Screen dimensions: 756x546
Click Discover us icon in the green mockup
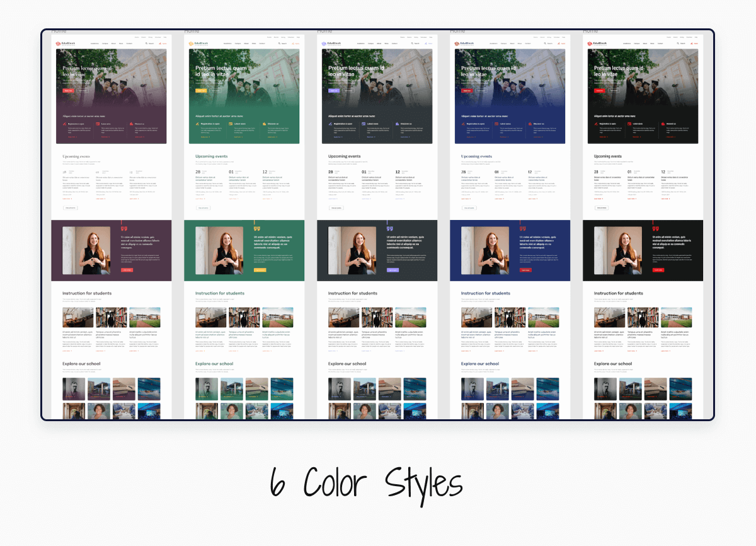(264, 124)
